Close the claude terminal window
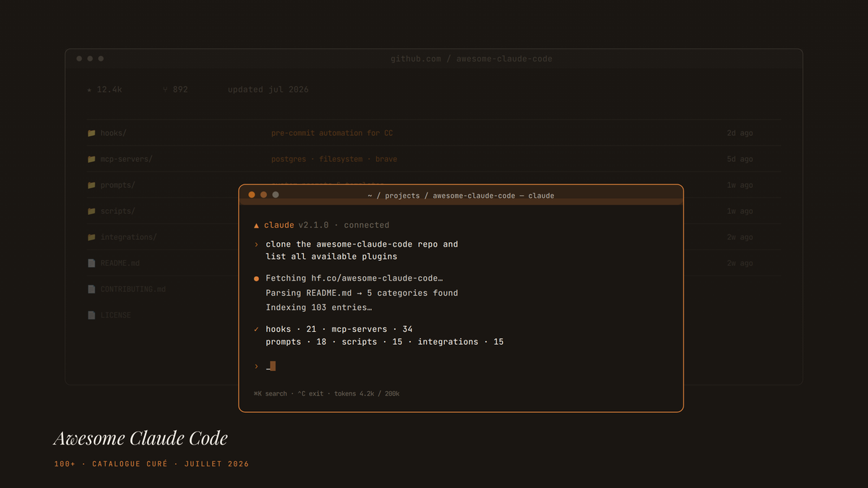The height and width of the screenshot is (488, 868). 252,194
